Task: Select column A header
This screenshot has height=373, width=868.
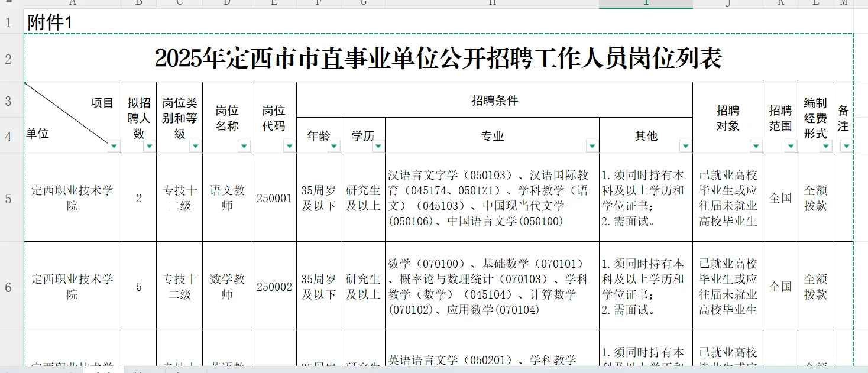Action: tap(72, 4)
